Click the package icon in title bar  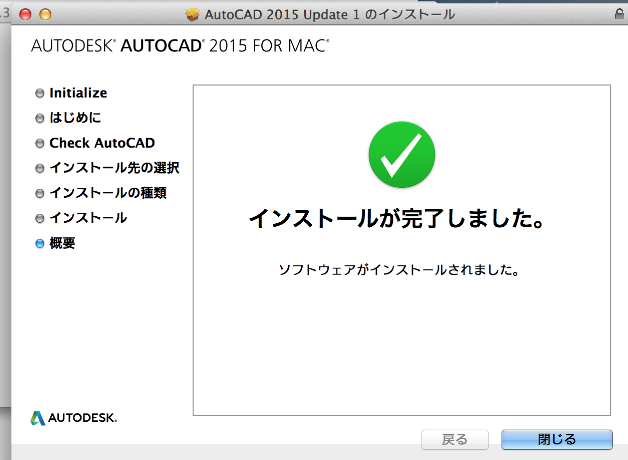(192, 15)
